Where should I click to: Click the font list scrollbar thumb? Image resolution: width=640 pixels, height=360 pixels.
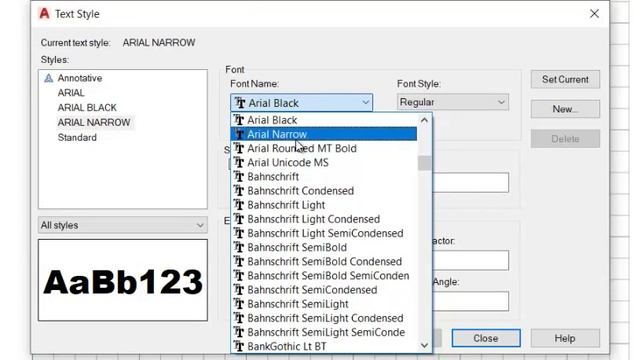(424, 163)
